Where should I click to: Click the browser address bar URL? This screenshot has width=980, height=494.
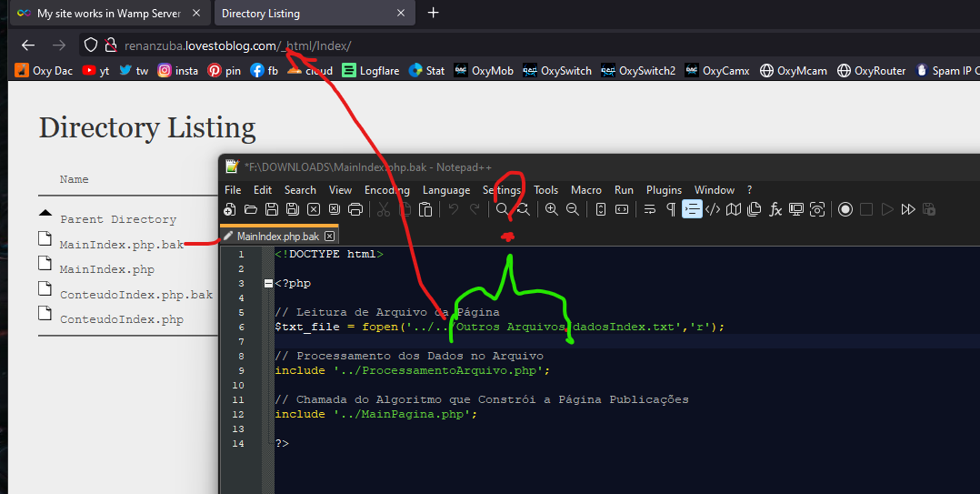[x=238, y=45]
